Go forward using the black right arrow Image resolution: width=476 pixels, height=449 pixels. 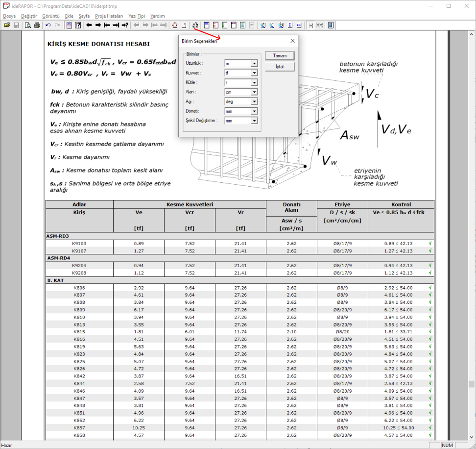coord(98,25)
